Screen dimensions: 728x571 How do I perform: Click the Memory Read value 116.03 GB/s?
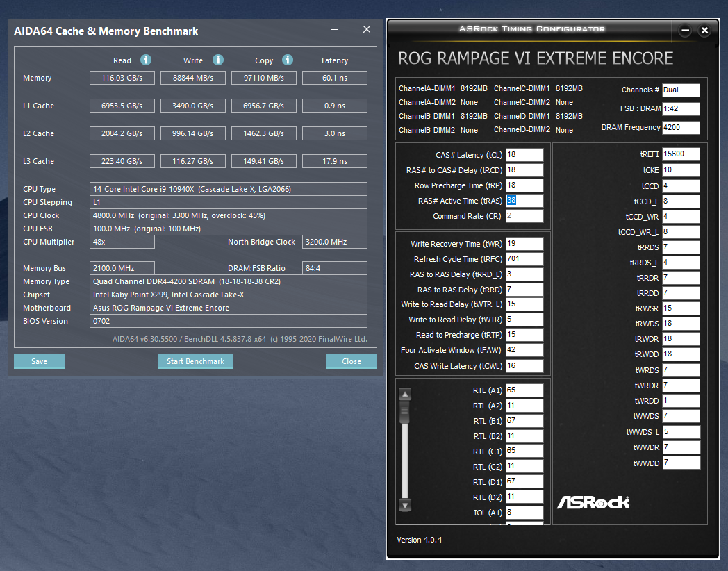(122, 78)
